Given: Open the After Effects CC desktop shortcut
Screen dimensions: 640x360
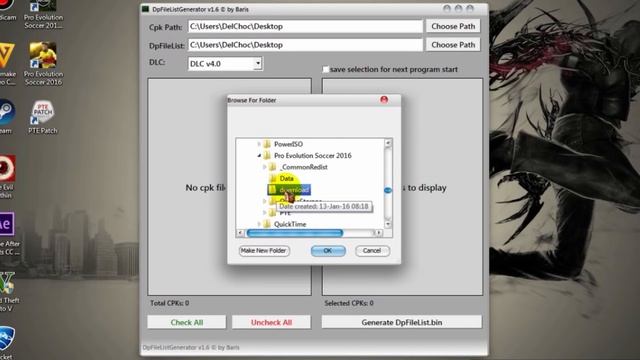Looking at the screenshot, I should [8, 233].
